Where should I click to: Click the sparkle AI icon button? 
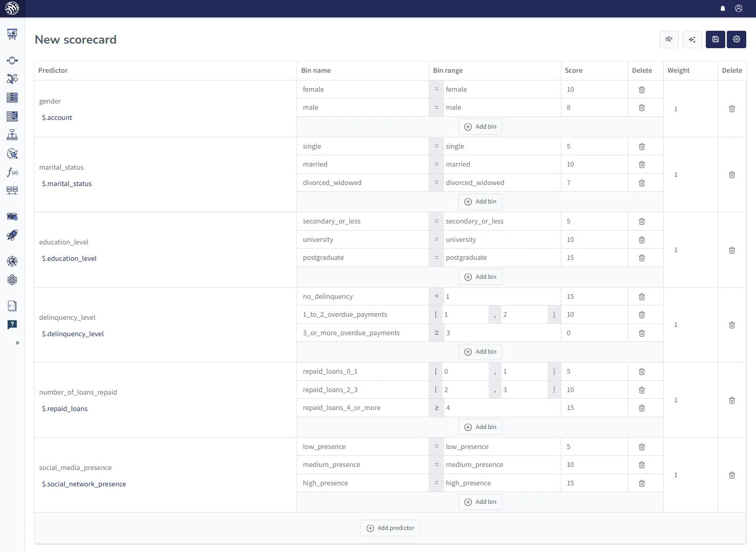point(692,39)
